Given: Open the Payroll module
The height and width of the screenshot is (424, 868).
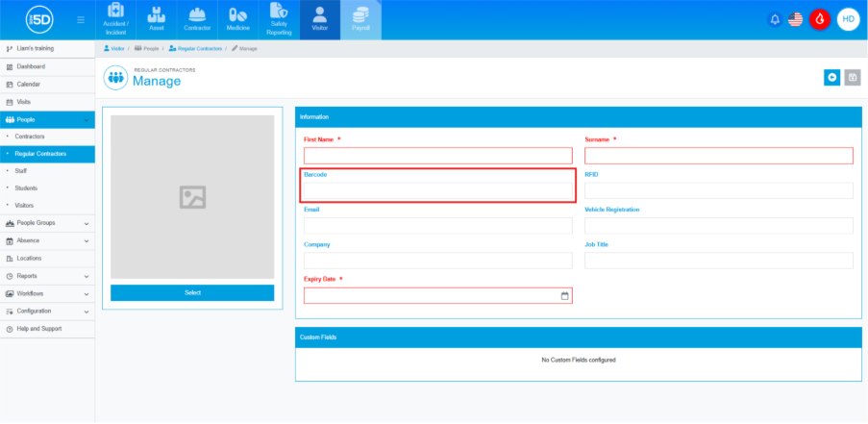Looking at the screenshot, I should 360,19.
